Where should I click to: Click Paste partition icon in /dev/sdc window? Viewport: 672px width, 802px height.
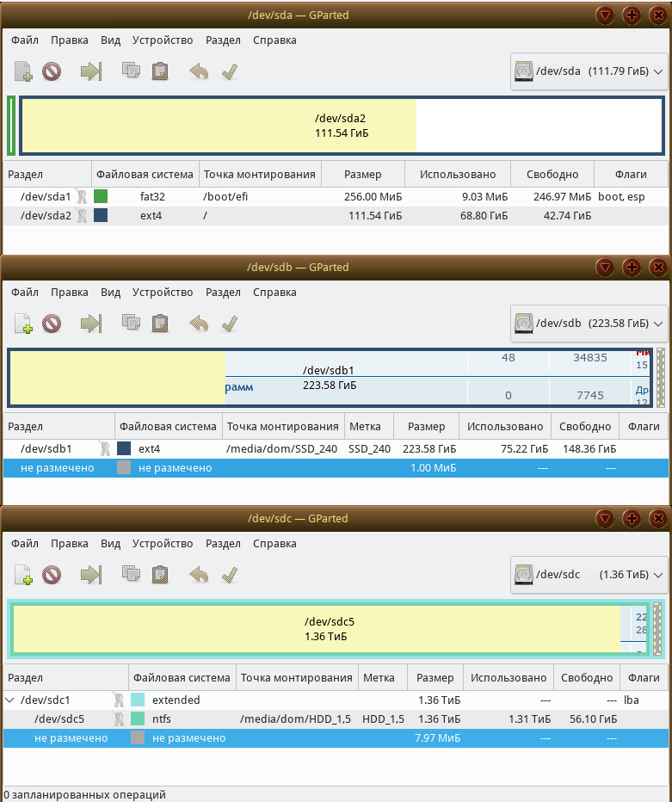[x=160, y=576]
